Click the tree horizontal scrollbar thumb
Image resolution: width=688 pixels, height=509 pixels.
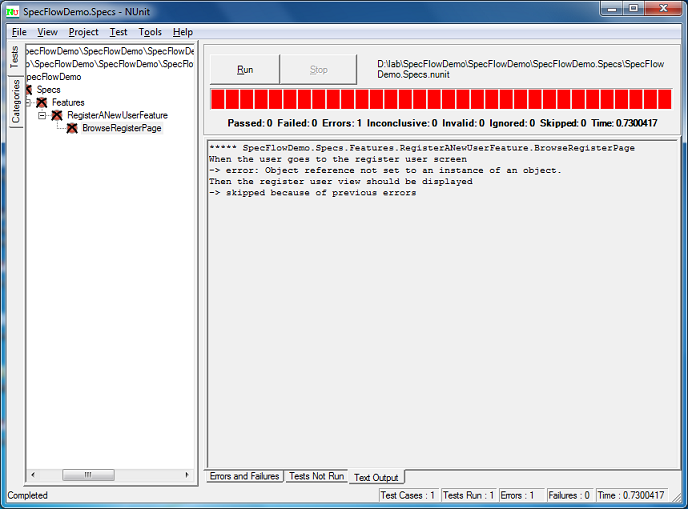[x=88, y=475]
